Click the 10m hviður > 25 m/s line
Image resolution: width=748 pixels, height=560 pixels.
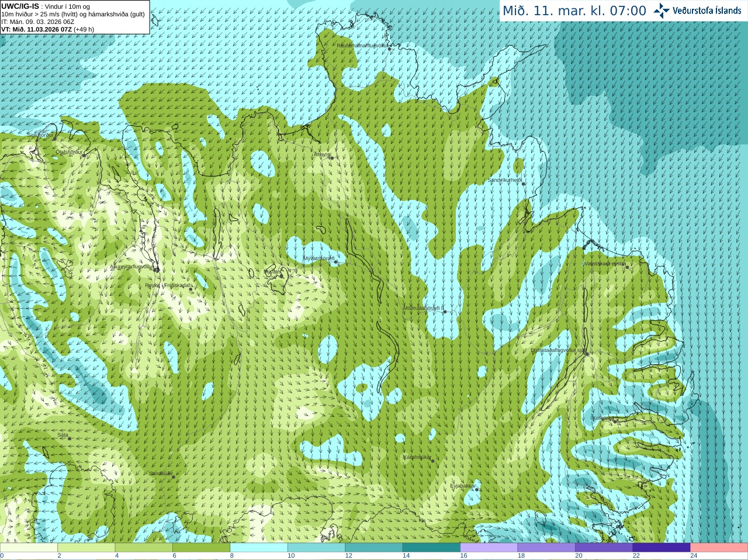tap(73, 14)
